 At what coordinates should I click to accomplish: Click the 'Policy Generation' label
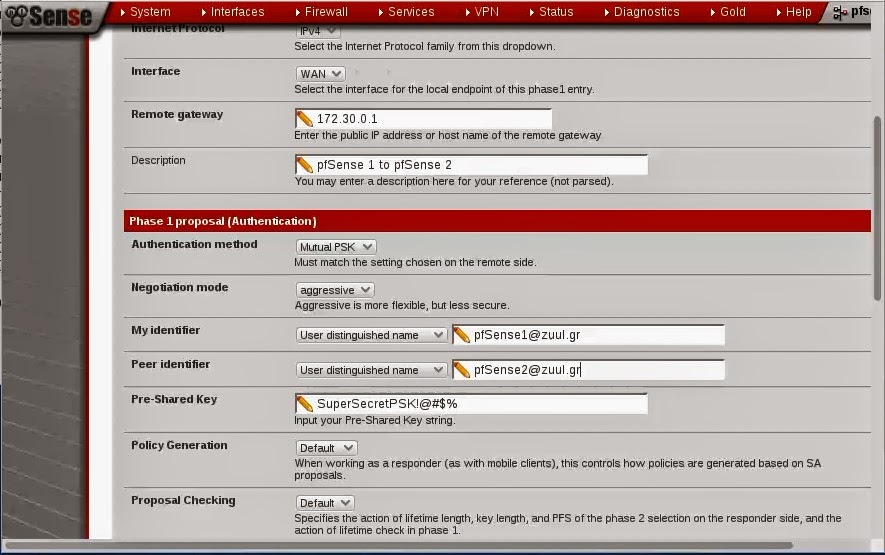[179, 445]
